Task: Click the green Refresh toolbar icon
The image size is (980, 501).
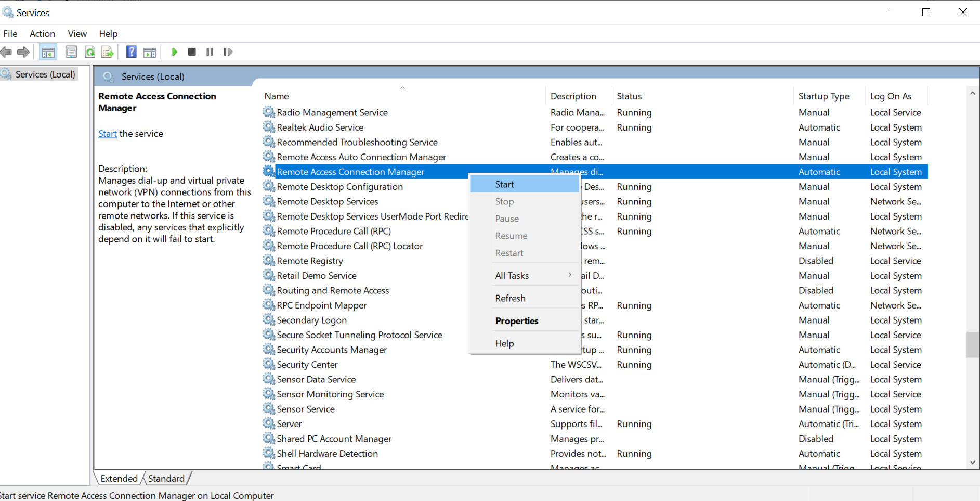Action: (90, 52)
